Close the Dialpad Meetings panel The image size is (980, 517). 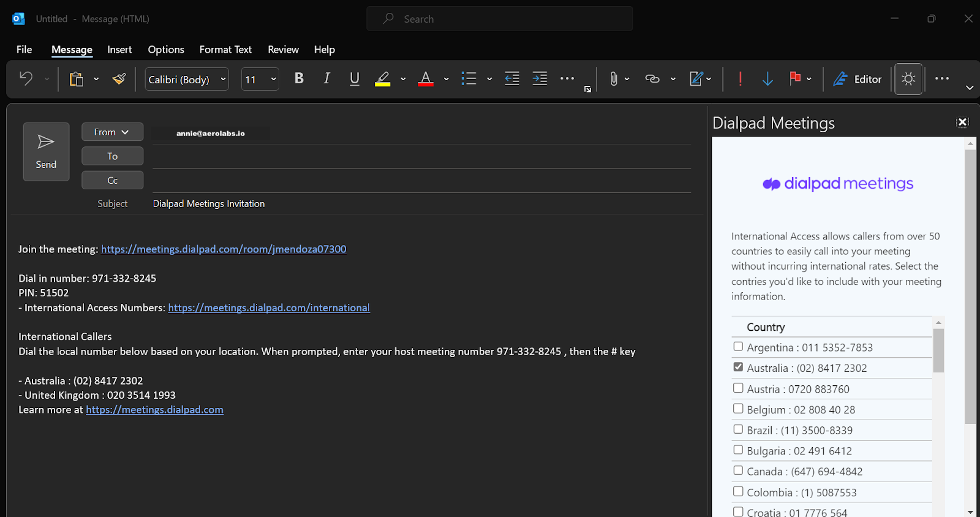point(963,122)
